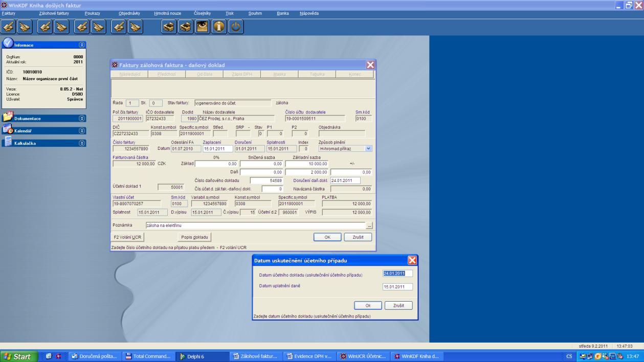This screenshot has width=644, height=362.
Task: Open the Způsob plnění dropdown
Action: tap(369, 148)
